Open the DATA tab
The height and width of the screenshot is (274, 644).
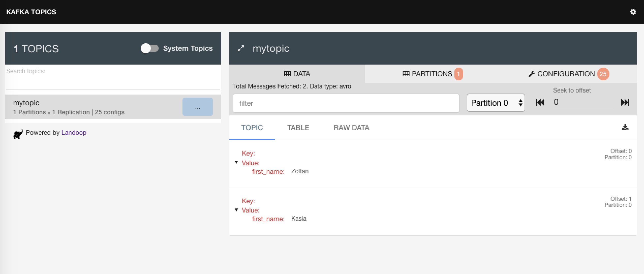(297, 74)
